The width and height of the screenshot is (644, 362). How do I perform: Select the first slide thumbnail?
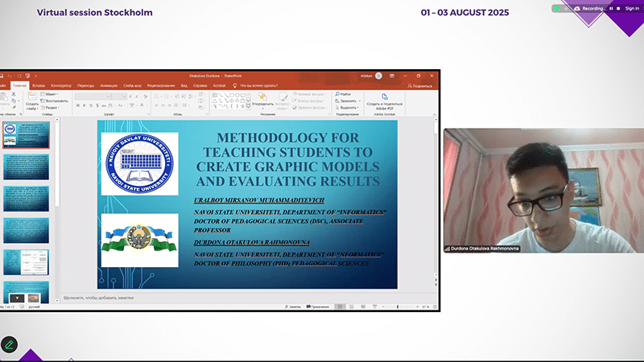pyautogui.click(x=27, y=134)
